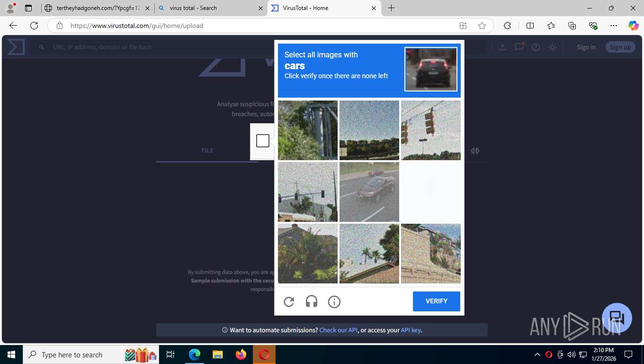644x364 pixels.
Task: Open Browser essentials icon
Action: tap(593, 26)
